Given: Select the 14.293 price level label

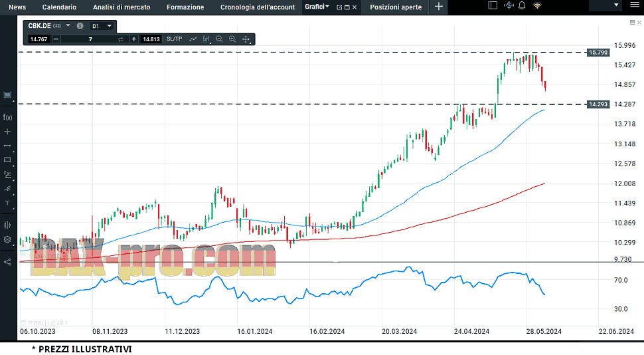Looking at the screenshot, I should (598, 104).
